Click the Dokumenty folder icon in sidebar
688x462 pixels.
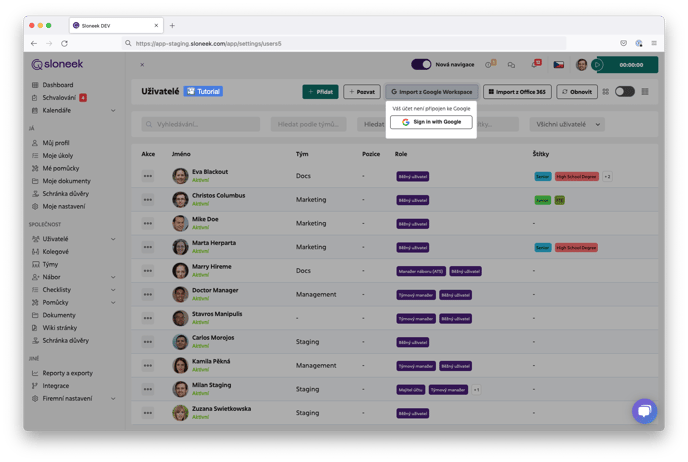[35, 315]
